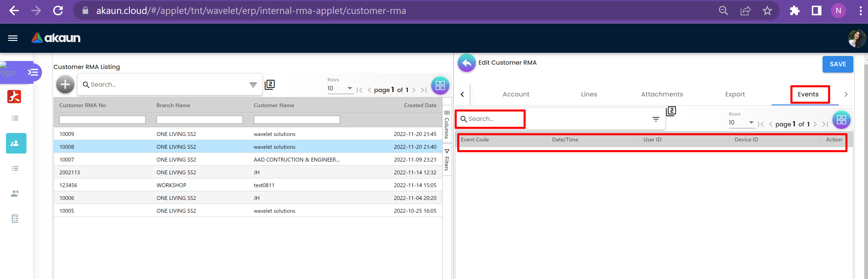Screen dimensions: 868x279
Task: Click the highlighted people icon in sidebar
Action: coord(16,143)
